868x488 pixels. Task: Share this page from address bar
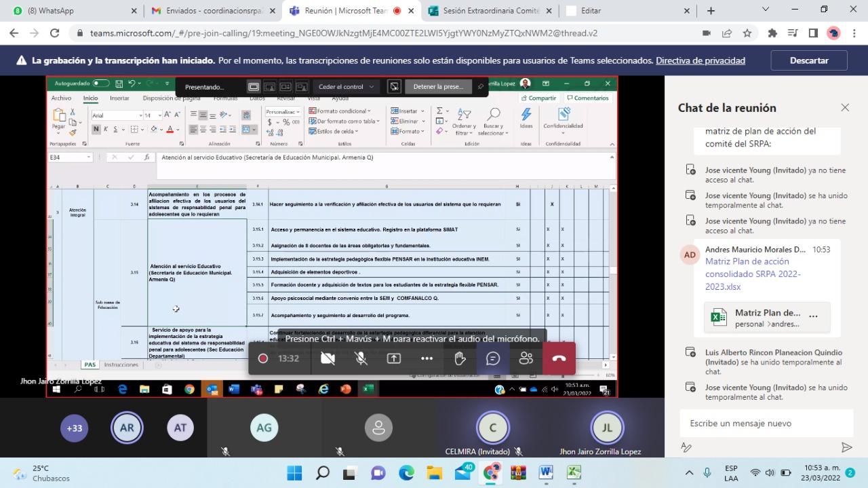point(727,33)
